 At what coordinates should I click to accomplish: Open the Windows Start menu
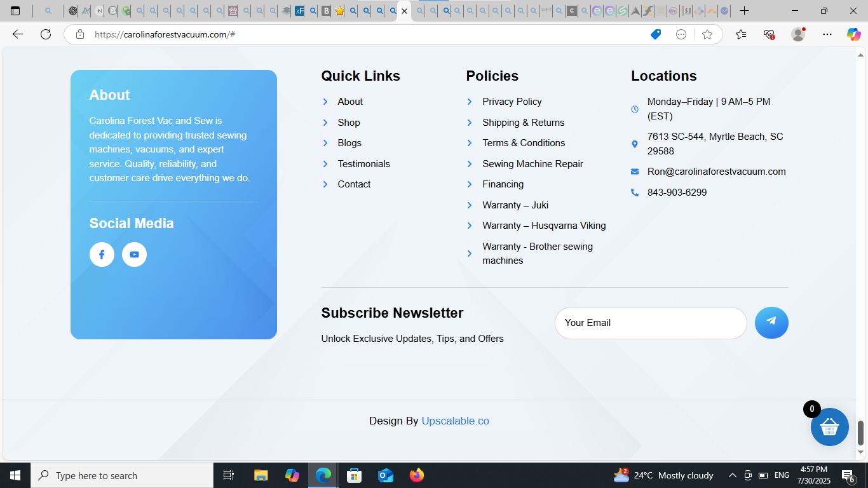click(15, 475)
